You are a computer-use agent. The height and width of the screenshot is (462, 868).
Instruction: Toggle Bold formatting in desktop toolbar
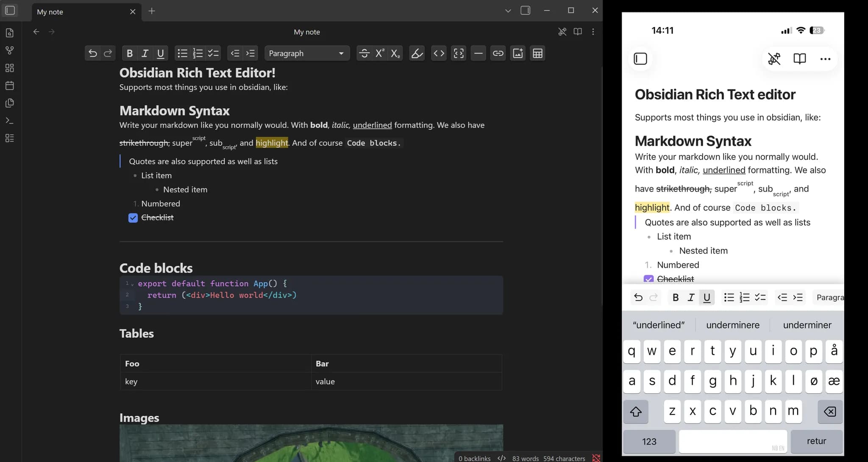[130, 53]
